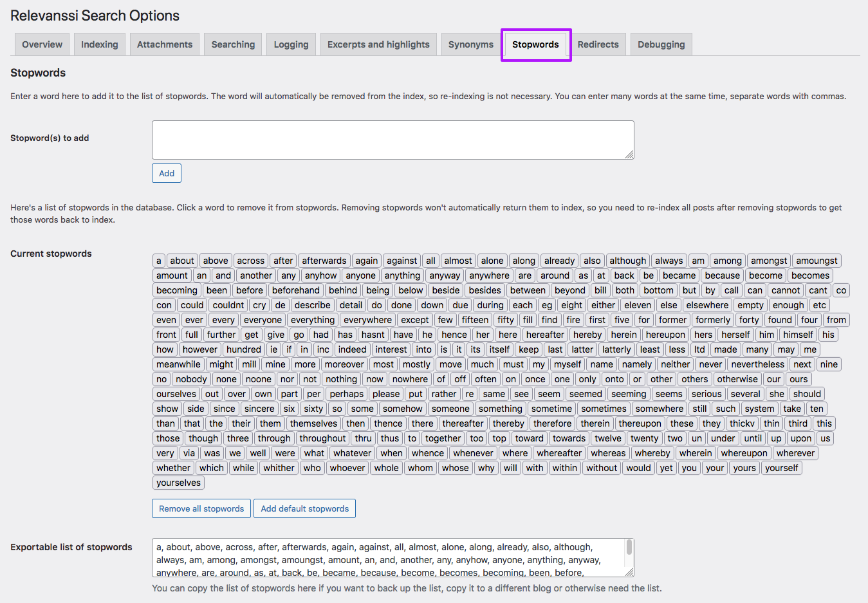This screenshot has width=868, height=603.
Task: Remove the stopword 'yourselves'
Action: [179, 483]
